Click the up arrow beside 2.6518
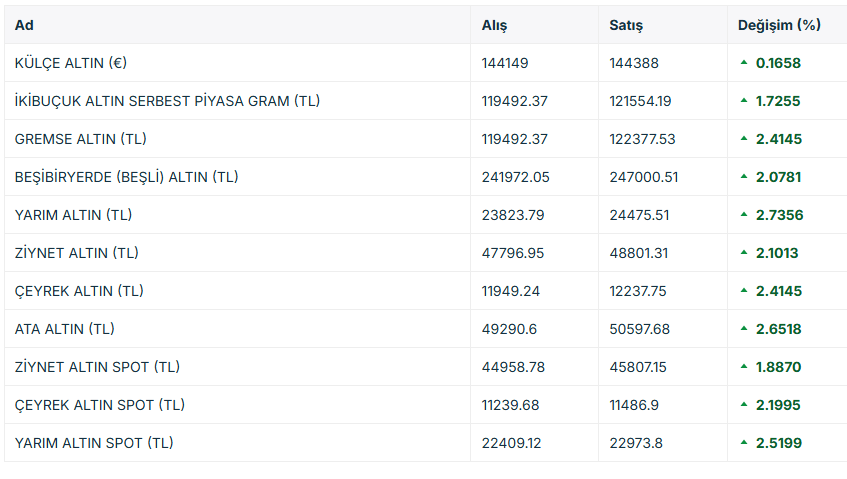 pos(744,328)
